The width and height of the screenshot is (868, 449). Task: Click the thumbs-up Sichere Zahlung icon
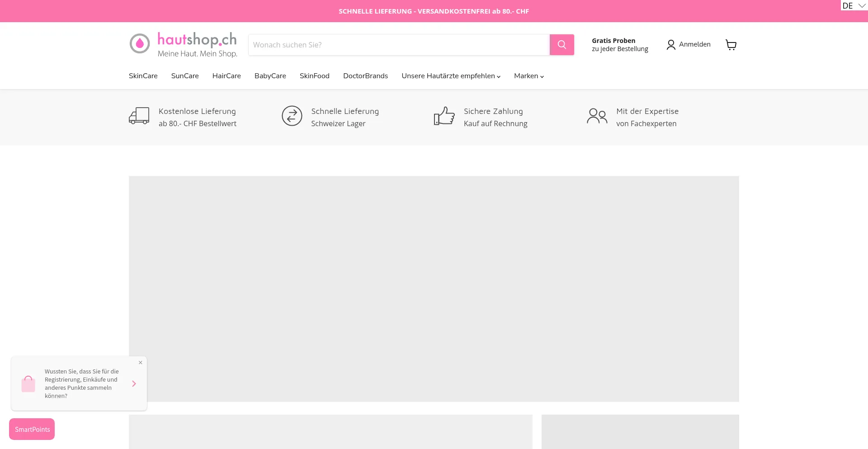tap(444, 116)
